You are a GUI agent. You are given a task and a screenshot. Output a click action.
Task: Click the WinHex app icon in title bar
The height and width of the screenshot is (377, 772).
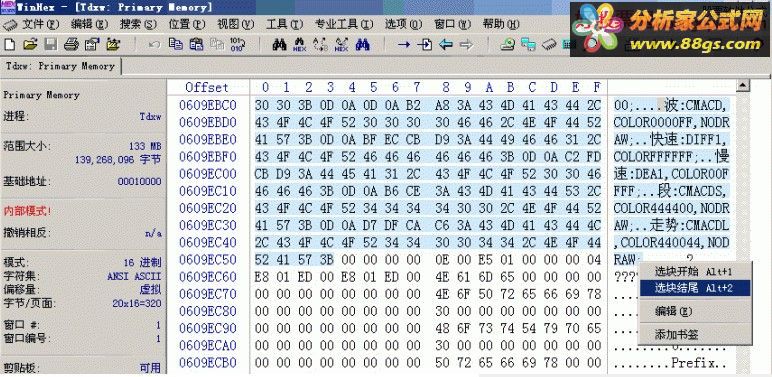pos(8,7)
